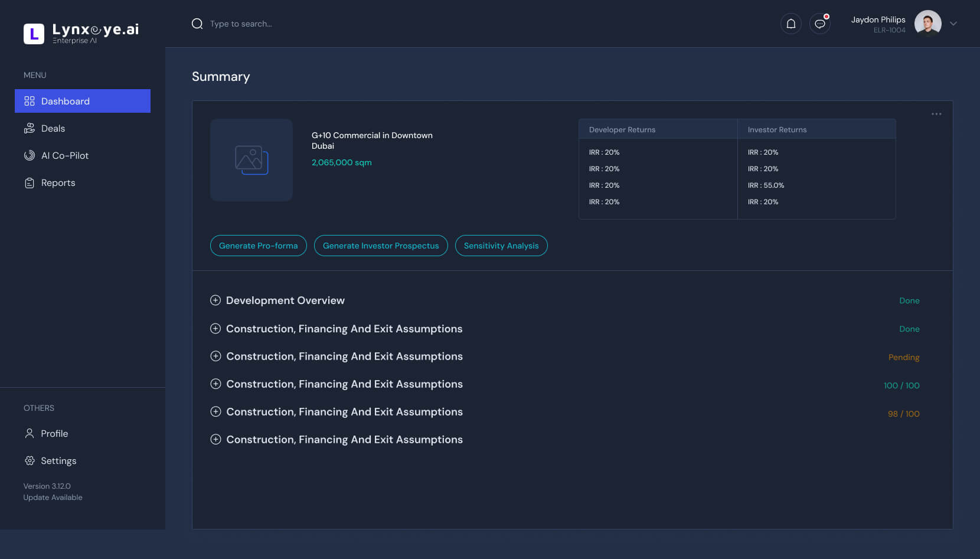Screen dimensions: 980x559
Task: Click Generate Pro-forma button
Action: pyautogui.click(x=258, y=246)
